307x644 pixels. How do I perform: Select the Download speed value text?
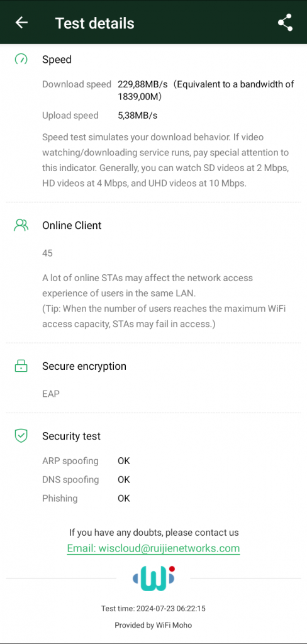pyautogui.click(x=206, y=91)
